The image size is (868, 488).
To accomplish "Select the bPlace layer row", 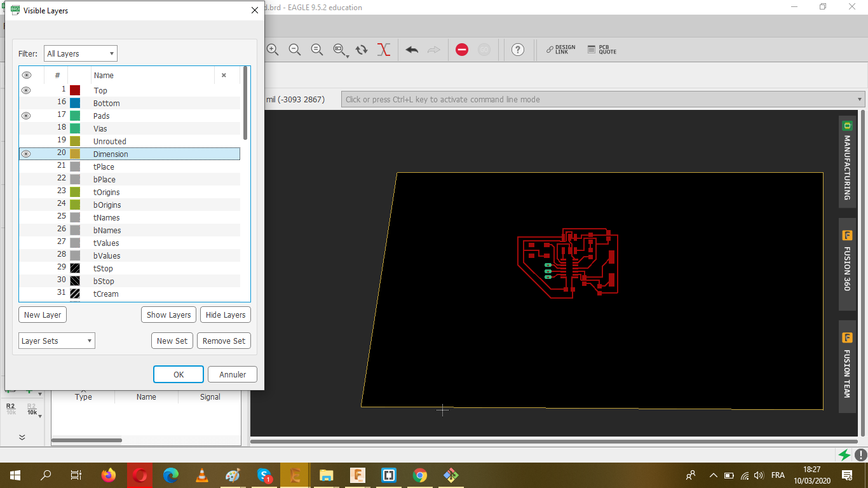I will (x=130, y=179).
